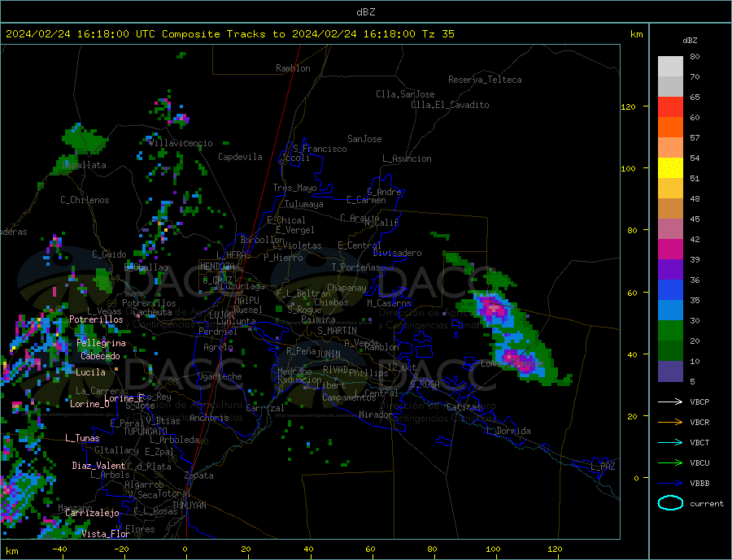
Task: Click the white VBCP arrow in legend
Action: tap(670, 402)
